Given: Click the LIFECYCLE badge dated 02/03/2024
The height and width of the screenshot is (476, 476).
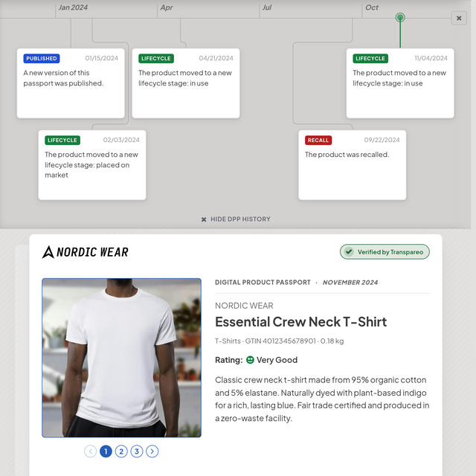Looking at the screenshot, I should 62,141.
